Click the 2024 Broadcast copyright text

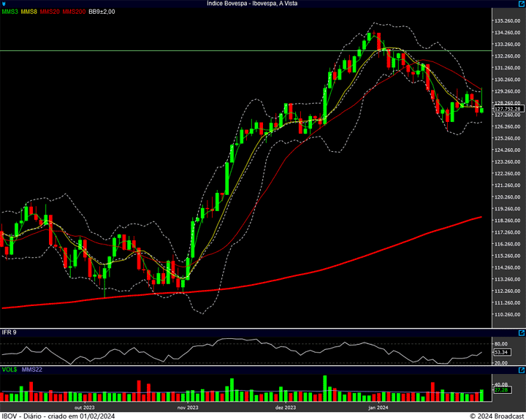[x=496, y=416]
